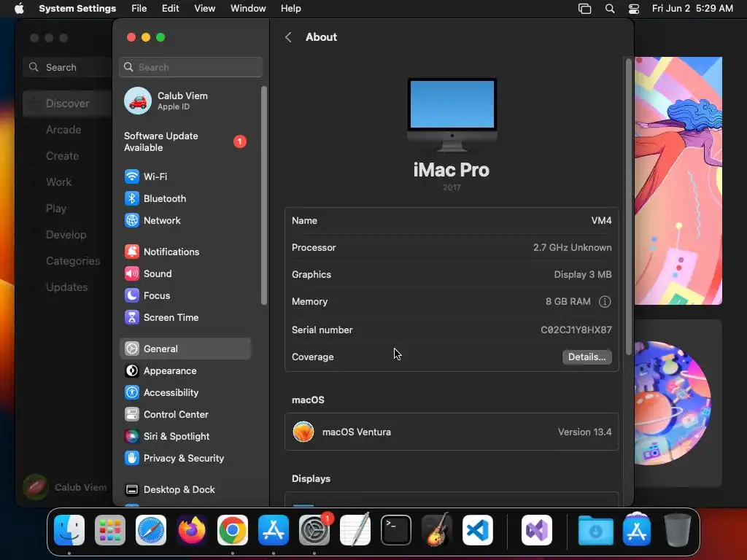
Task: Select Updates in App Store window
Action: pos(66,287)
